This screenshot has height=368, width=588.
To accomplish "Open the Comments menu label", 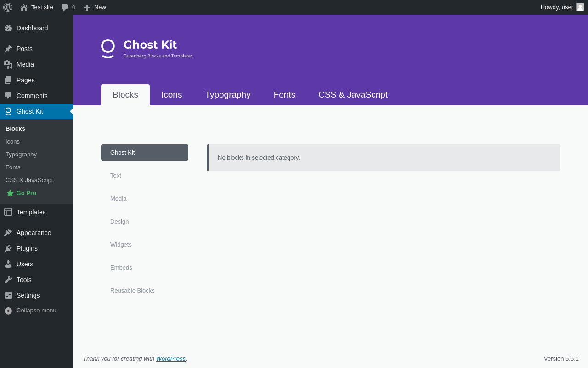I will pos(32,96).
